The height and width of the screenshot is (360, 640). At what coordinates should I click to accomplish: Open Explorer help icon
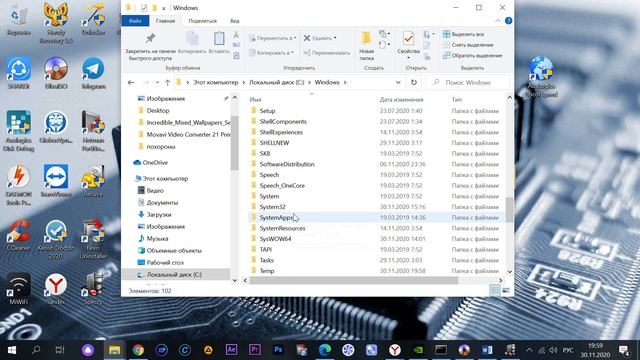509,21
